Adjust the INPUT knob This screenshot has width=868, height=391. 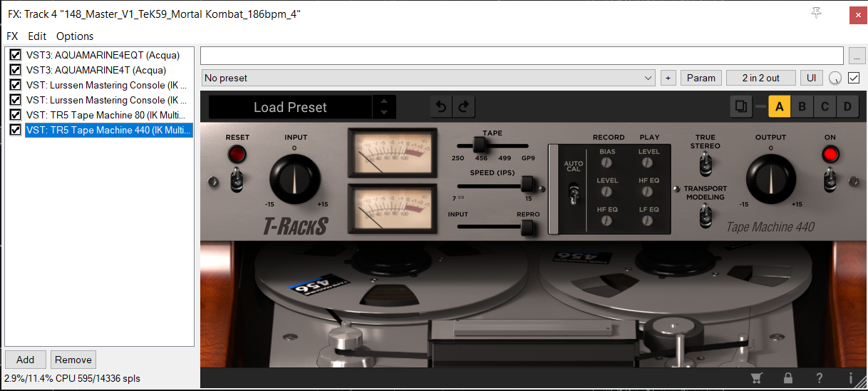point(296,178)
